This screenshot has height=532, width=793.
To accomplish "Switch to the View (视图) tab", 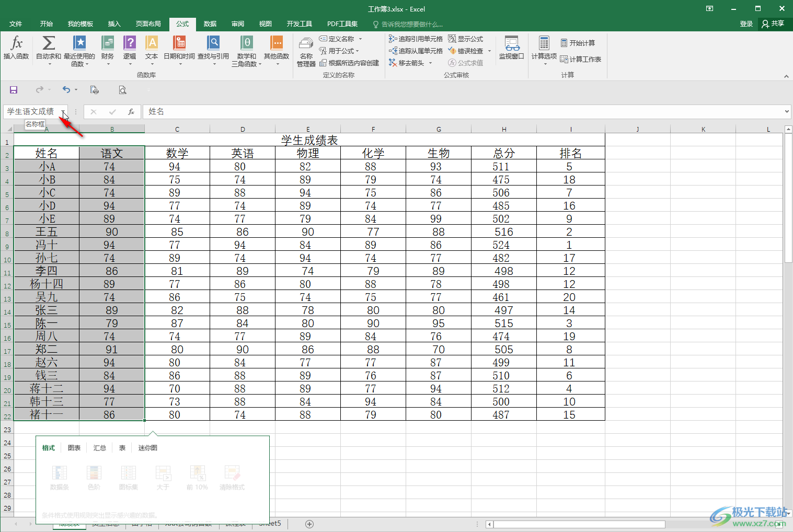I will (x=266, y=24).
